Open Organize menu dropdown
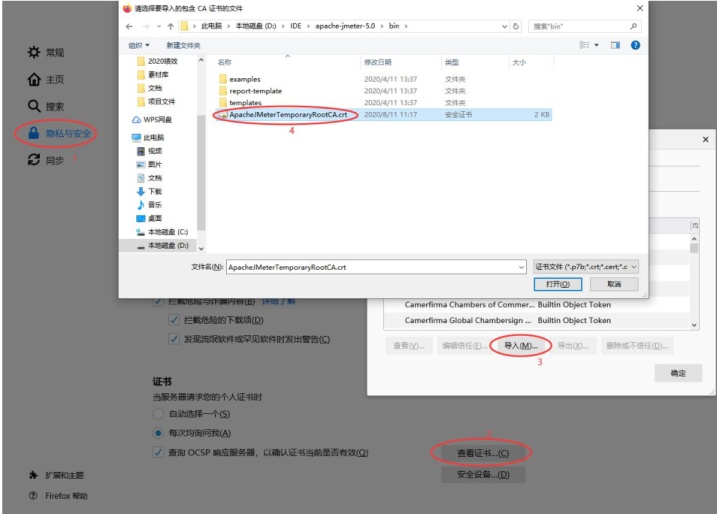720x517 pixels. coord(139,45)
